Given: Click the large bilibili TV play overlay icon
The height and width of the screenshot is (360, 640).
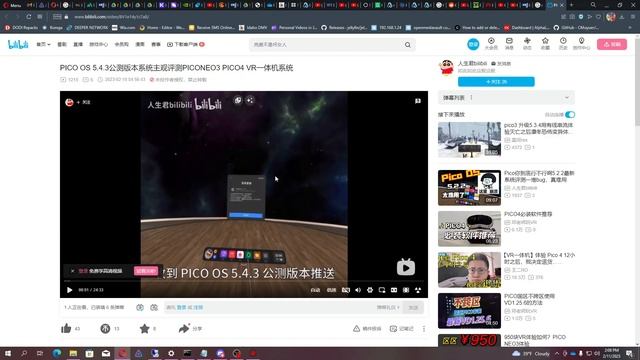Looking at the screenshot, I should 406,267.
